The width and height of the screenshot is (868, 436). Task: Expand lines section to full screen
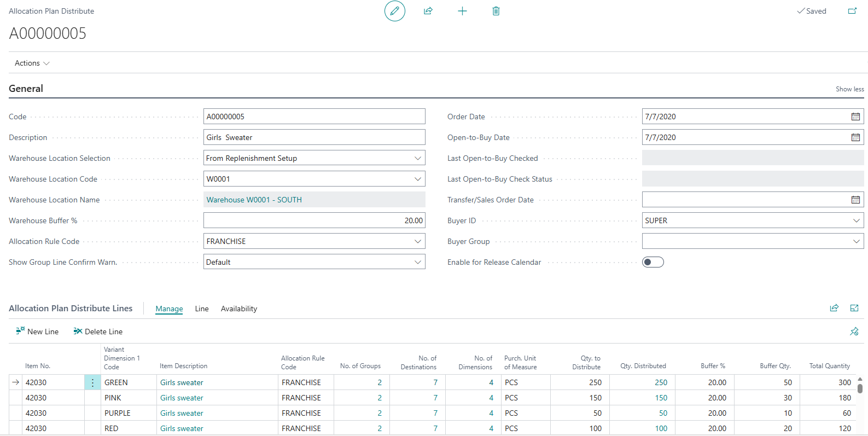tap(854, 308)
